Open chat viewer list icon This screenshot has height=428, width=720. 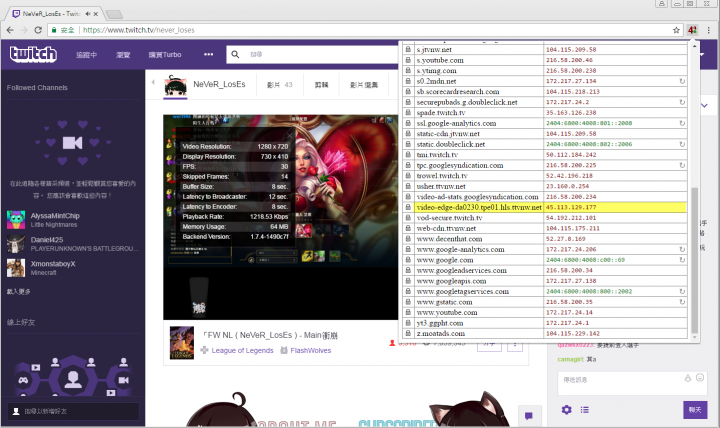pos(585,409)
